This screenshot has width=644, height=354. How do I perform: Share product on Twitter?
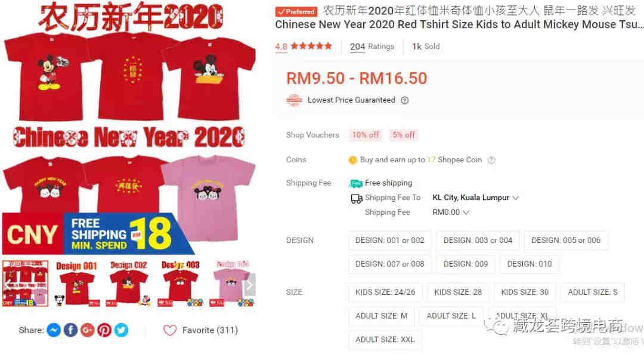click(121, 330)
